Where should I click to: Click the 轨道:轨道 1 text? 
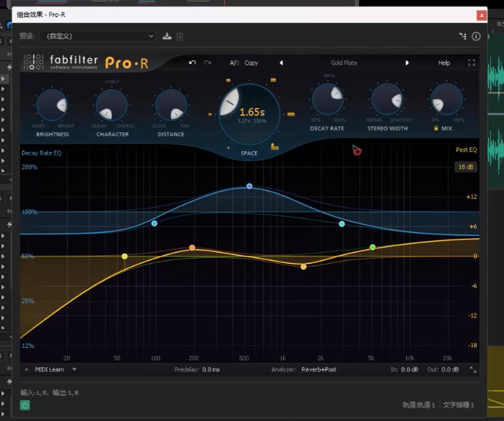coord(418,405)
